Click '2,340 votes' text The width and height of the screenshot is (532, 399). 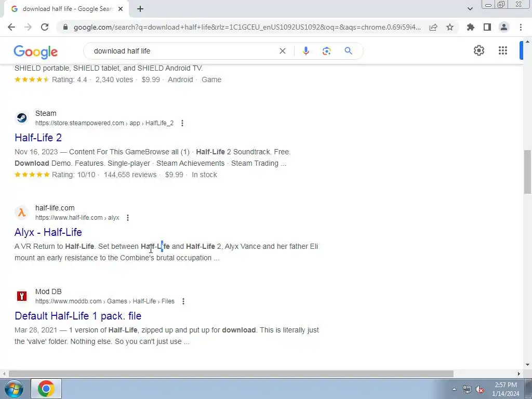[114, 79]
